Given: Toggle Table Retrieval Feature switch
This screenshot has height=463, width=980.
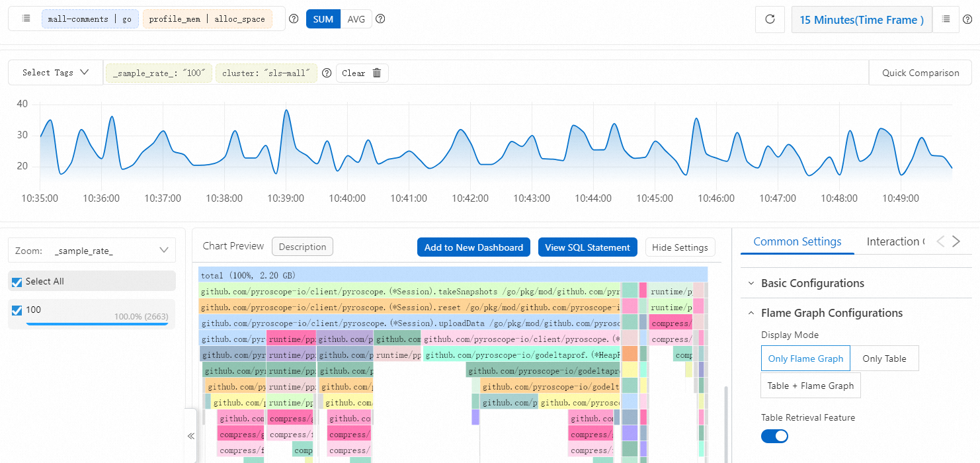Looking at the screenshot, I should [774, 436].
